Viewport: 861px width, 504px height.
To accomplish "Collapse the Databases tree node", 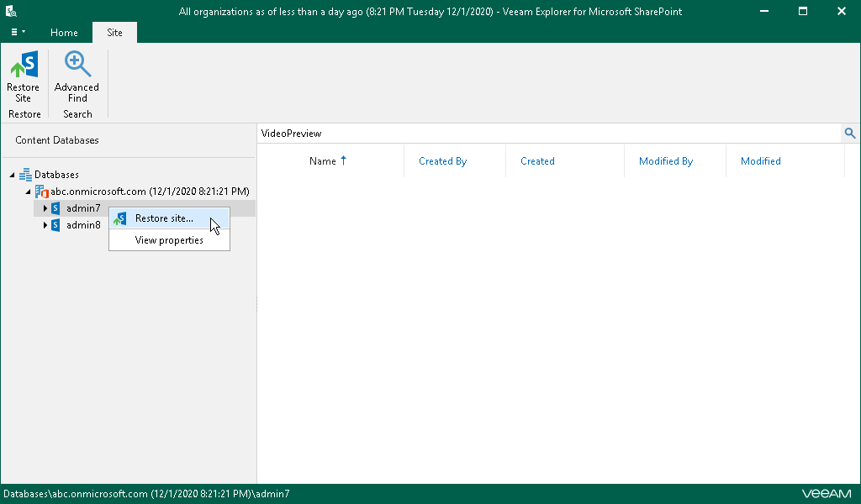I will coord(12,175).
